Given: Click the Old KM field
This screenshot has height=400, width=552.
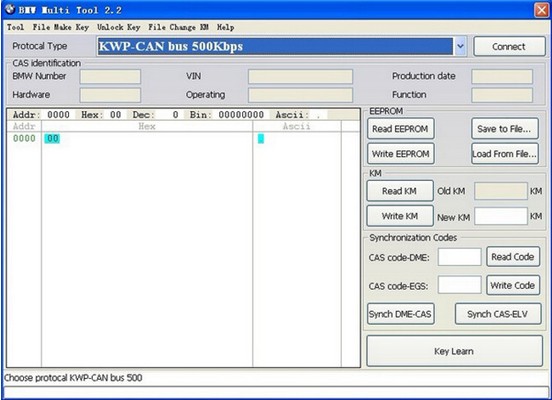Looking at the screenshot, I should (x=501, y=191).
